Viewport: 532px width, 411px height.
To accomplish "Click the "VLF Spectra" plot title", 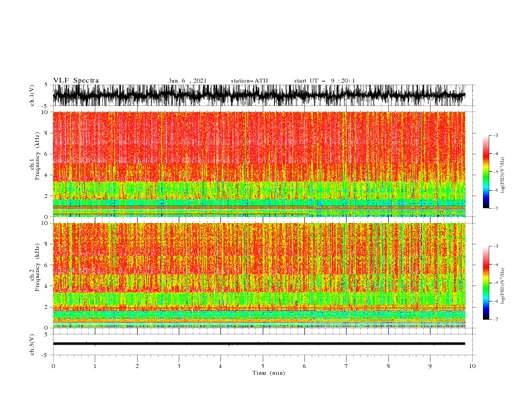I will 76,81.
